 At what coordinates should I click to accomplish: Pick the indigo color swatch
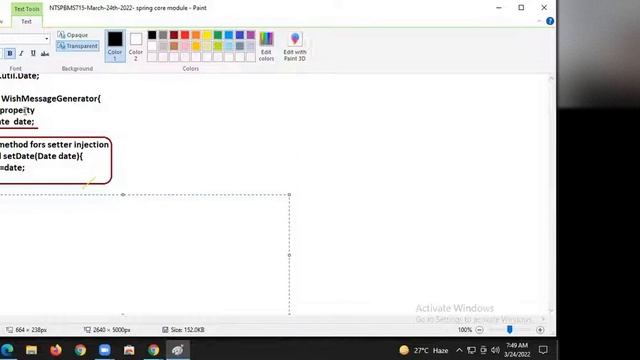click(x=240, y=35)
